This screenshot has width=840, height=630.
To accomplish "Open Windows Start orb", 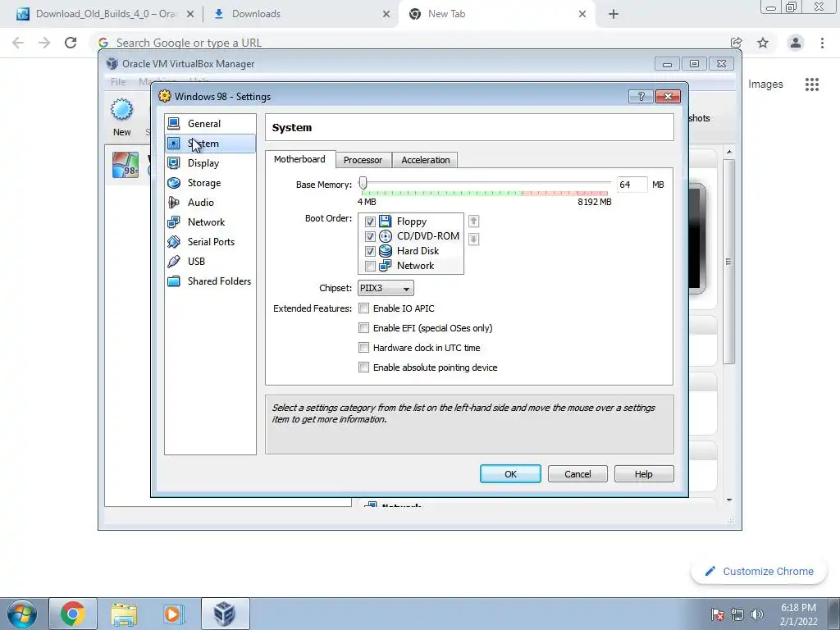I will (22, 614).
